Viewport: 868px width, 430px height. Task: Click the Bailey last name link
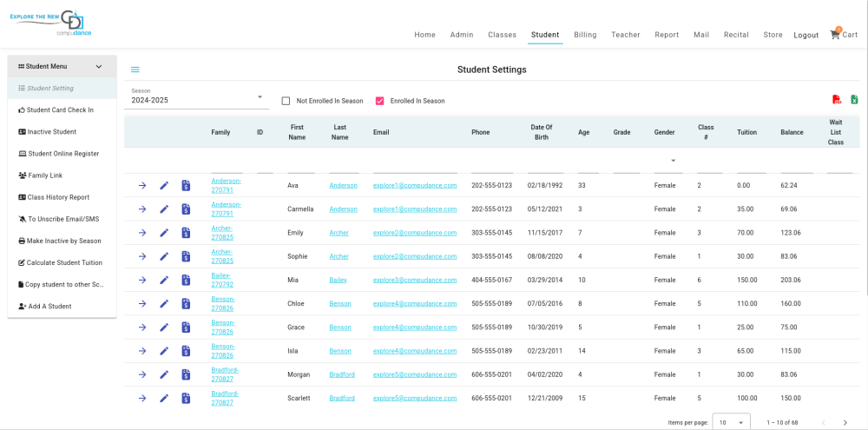pyautogui.click(x=338, y=280)
